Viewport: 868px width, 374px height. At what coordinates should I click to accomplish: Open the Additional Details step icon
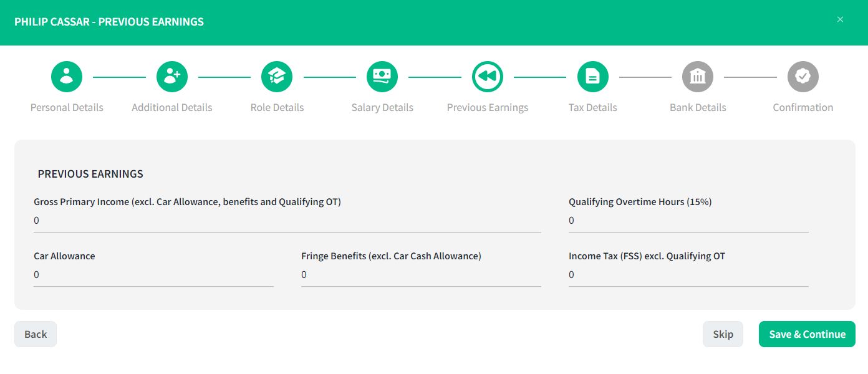tap(172, 77)
